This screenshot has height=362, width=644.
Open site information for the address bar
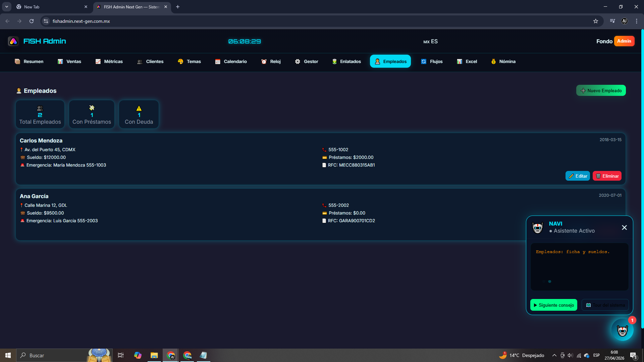[46, 21]
